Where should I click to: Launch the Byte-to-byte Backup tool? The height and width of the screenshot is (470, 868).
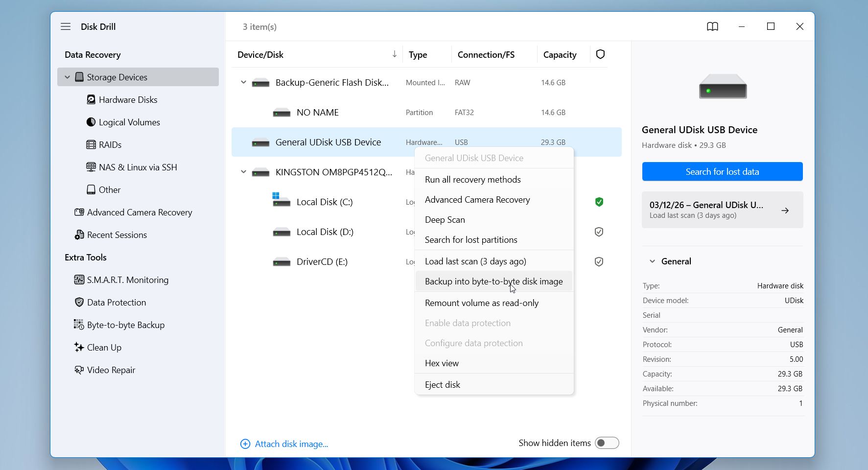125,325
